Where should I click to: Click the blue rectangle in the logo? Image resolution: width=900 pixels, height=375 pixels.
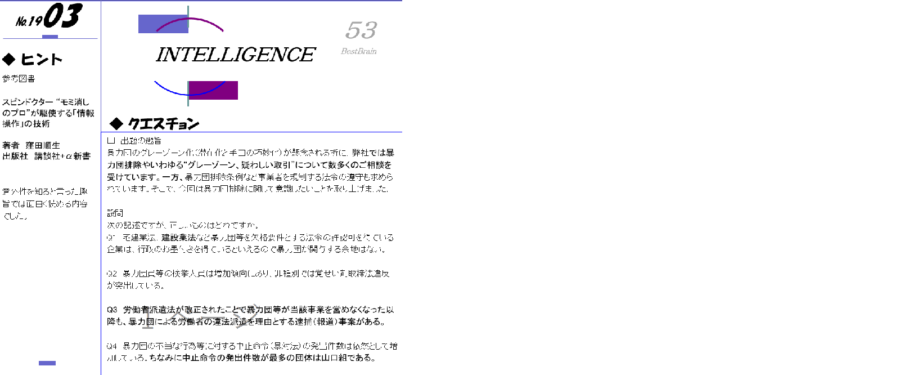point(163,24)
